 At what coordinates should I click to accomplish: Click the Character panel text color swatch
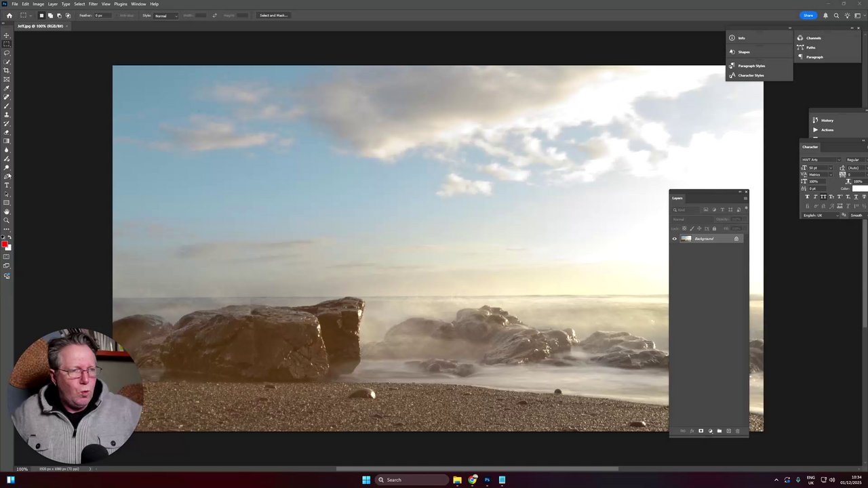[859, 188]
